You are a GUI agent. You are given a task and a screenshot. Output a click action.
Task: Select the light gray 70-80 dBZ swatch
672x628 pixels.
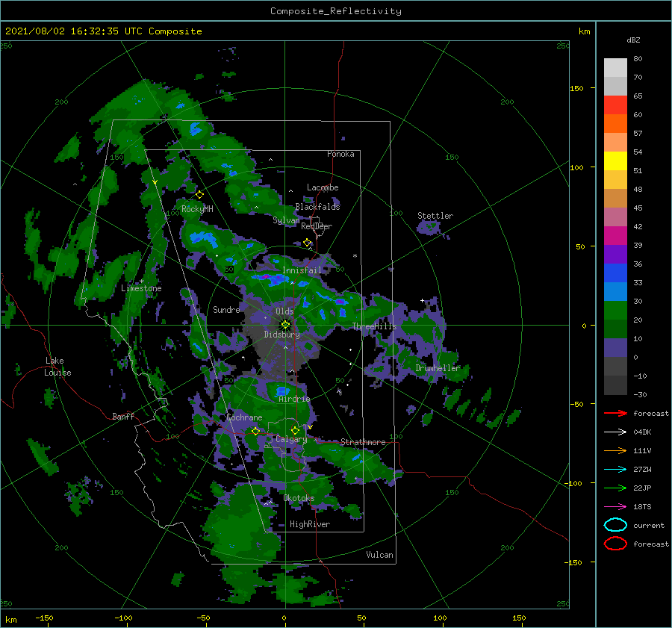pyautogui.click(x=615, y=67)
